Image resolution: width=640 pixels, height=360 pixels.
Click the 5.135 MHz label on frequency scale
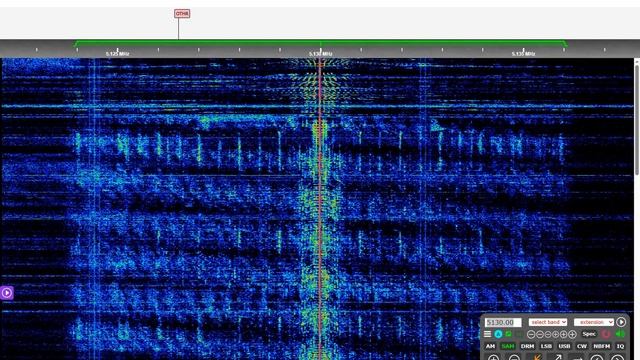point(523,53)
